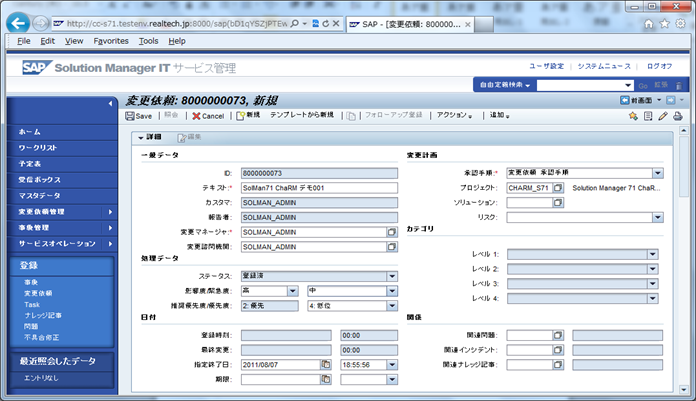Open the 前画面 history dropdown arrow
The width and height of the screenshot is (696, 401).
(x=659, y=100)
